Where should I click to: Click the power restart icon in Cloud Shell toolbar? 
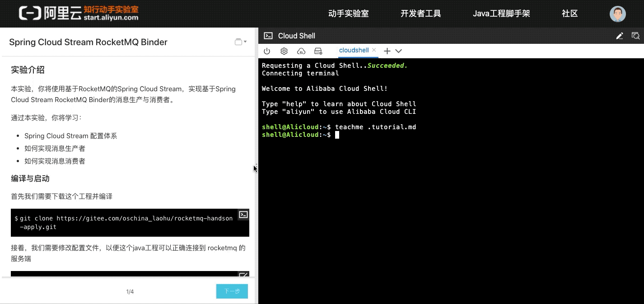[267, 51]
